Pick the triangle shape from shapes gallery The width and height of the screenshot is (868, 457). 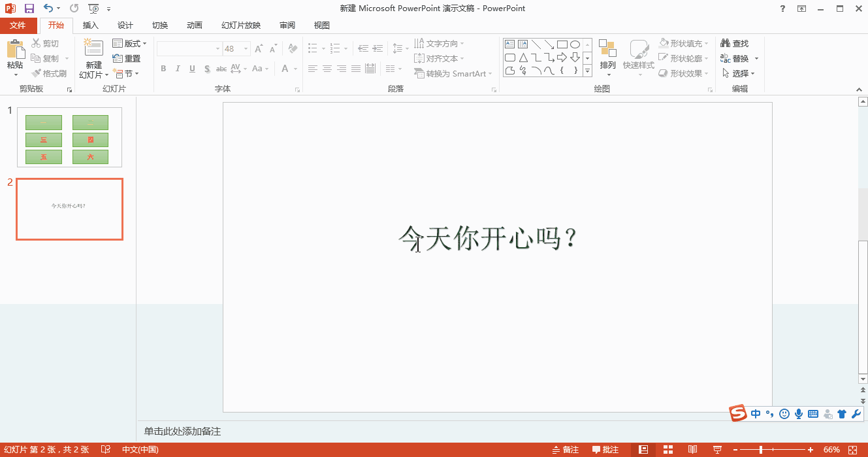(x=523, y=58)
